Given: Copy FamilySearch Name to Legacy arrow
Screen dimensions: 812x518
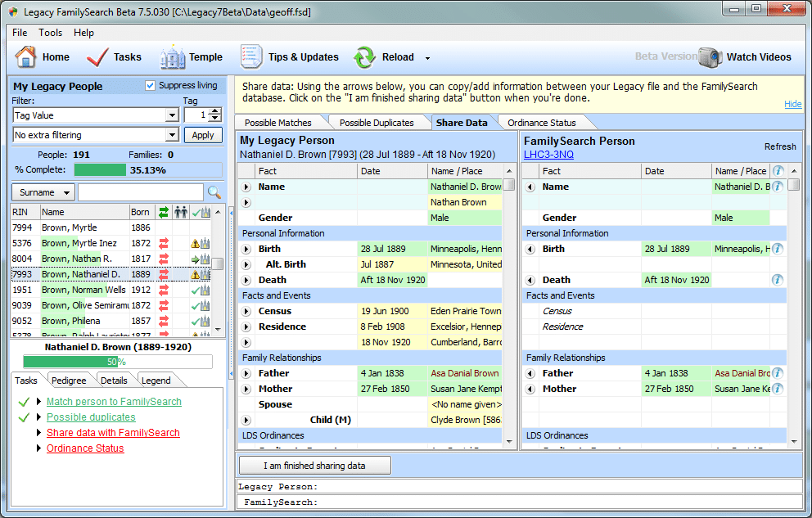Looking at the screenshot, I should pyautogui.click(x=530, y=187).
